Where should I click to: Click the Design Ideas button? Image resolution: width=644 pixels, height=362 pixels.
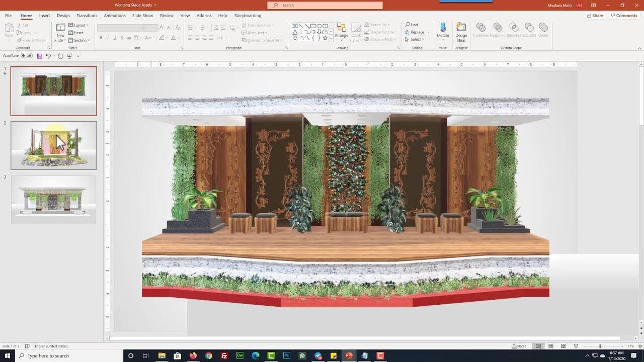[461, 32]
